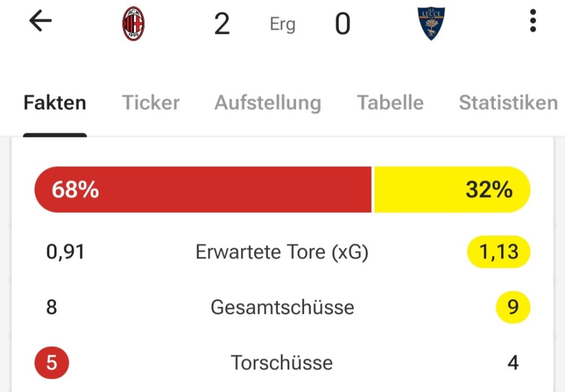
Task: Tap the yellow 32% possession segment
Action: [452, 190]
